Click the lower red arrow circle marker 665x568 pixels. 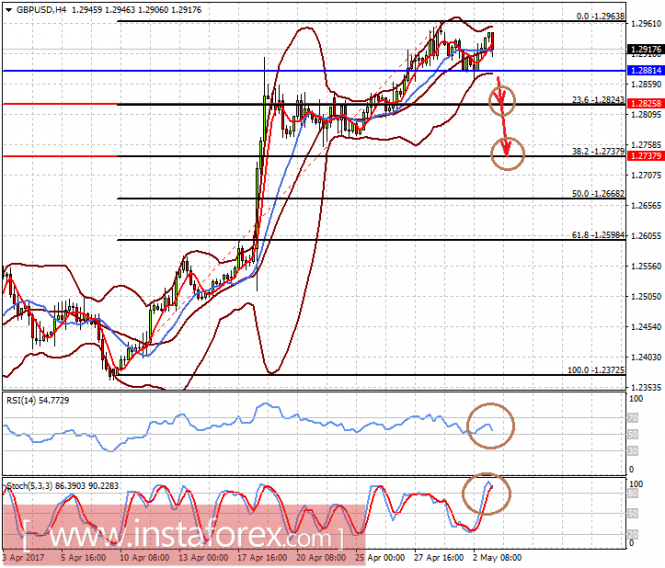[507, 154]
